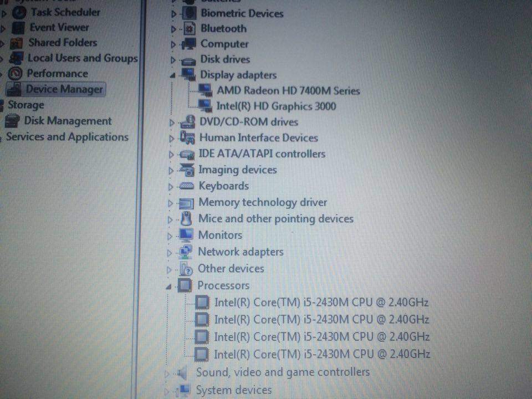Click the Human Interface Devices icon

point(187,138)
